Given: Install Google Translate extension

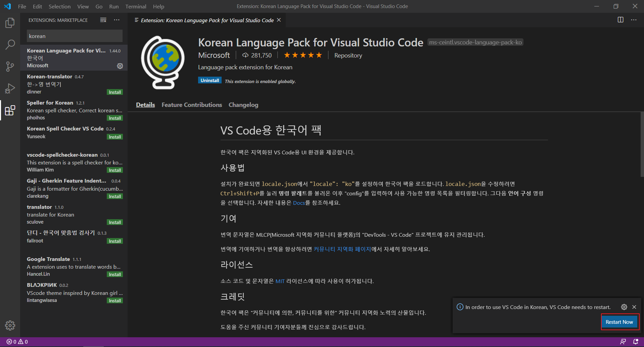Looking at the screenshot, I should [115, 274].
